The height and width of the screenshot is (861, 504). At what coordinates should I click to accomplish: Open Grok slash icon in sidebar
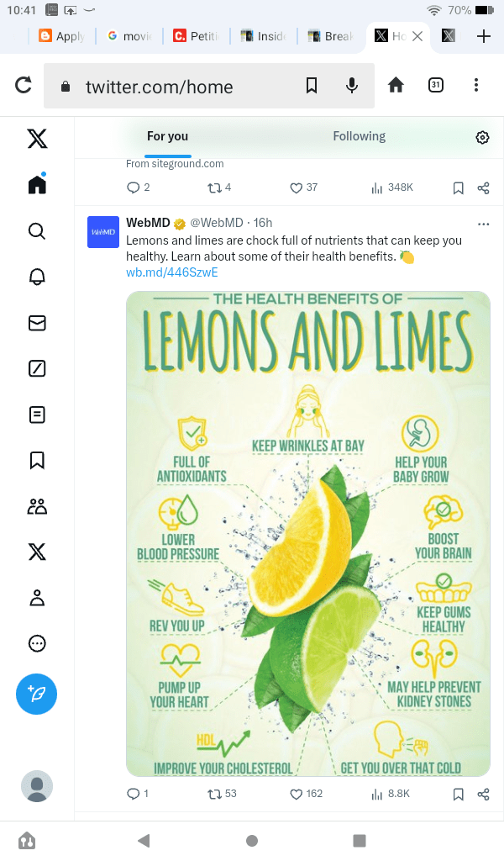pyautogui.click(x=37, y=368)
